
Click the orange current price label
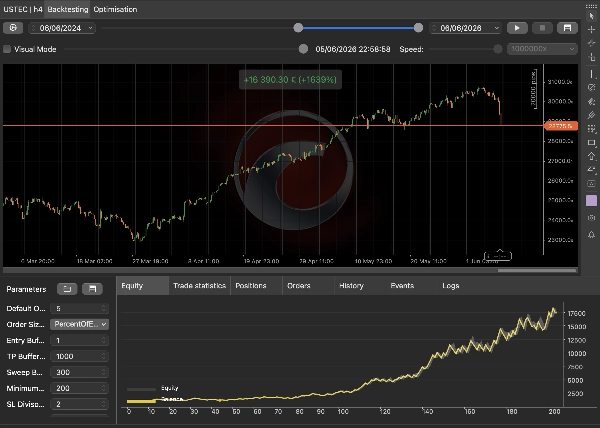pos(561,126)
